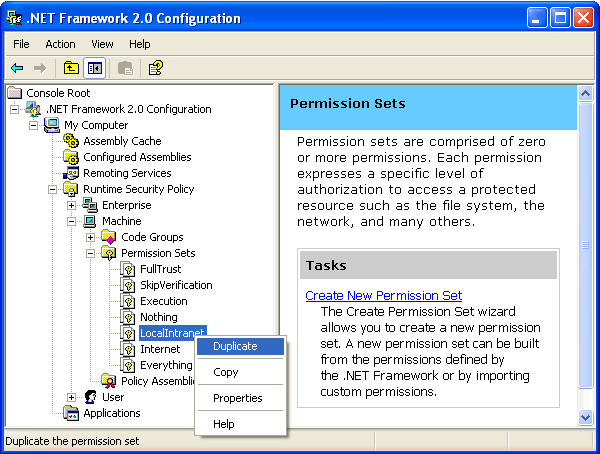This screenshot has width=600, height=454.
Task: Click the Up one level folder icon
Action: (71, 68)
